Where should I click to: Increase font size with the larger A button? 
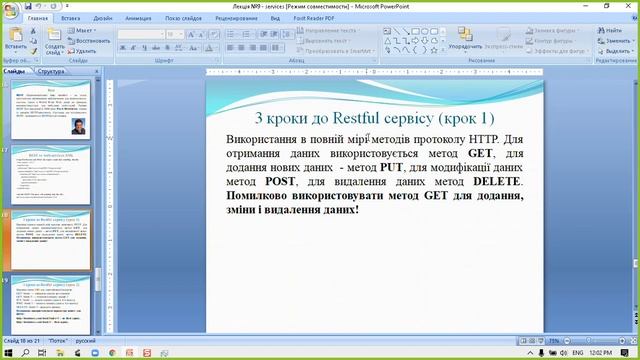pos(191,35)
